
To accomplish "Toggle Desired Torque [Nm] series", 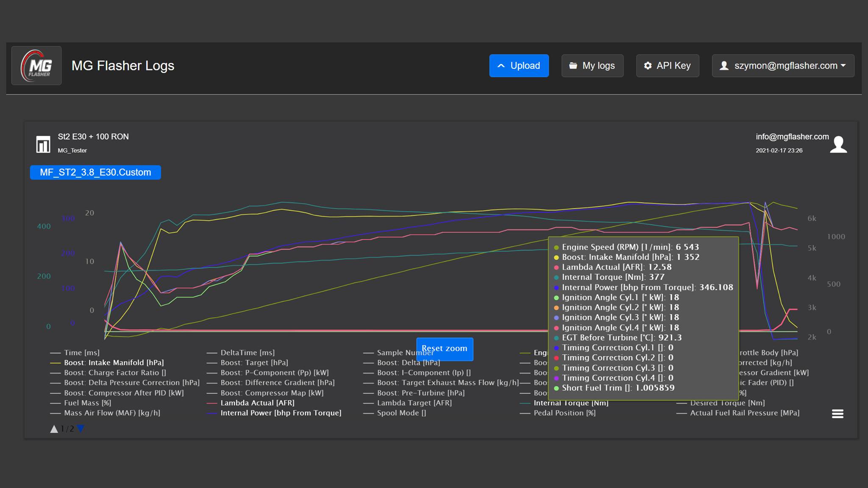I will (x=721, y=403).
